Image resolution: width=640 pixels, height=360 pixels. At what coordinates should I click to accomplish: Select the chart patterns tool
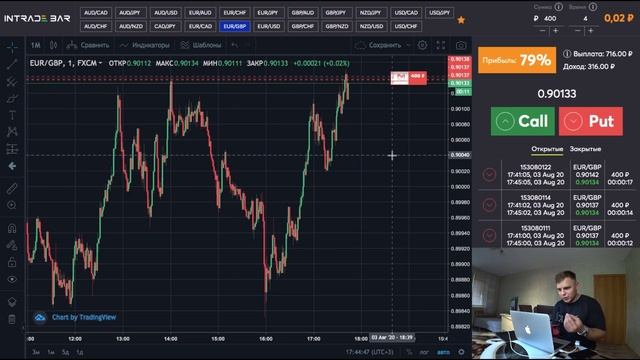tap(12, 132)
